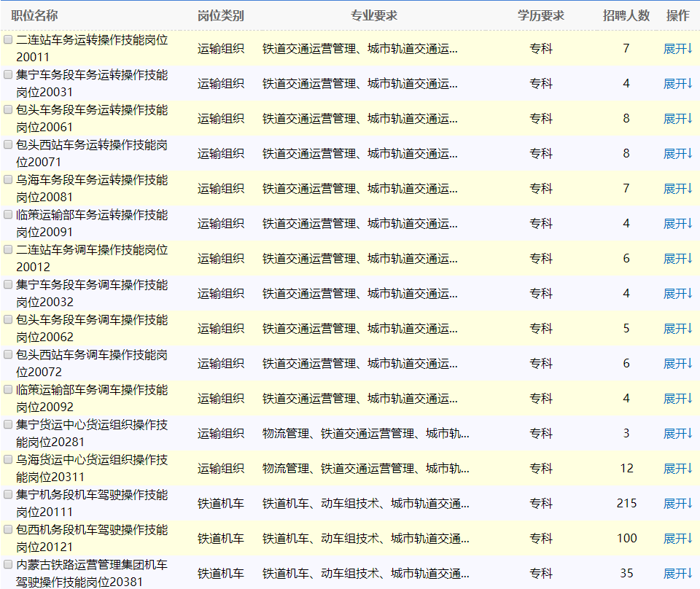Toggle checkbox for 乌海车务段车务运转操作技能岗位20081
This screenshot has height=589, width=700.
[x=8, y=179]
